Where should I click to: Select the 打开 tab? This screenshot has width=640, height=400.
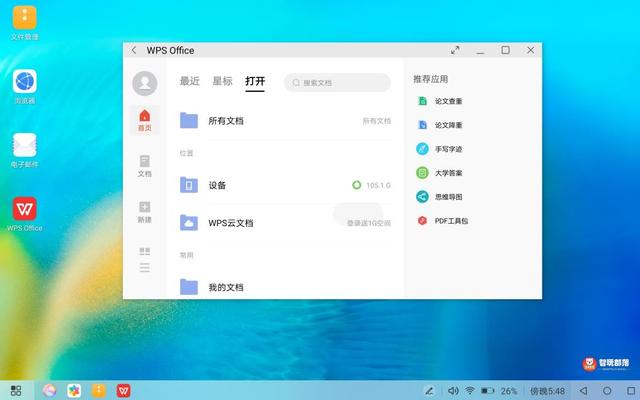tap(255, 81)
